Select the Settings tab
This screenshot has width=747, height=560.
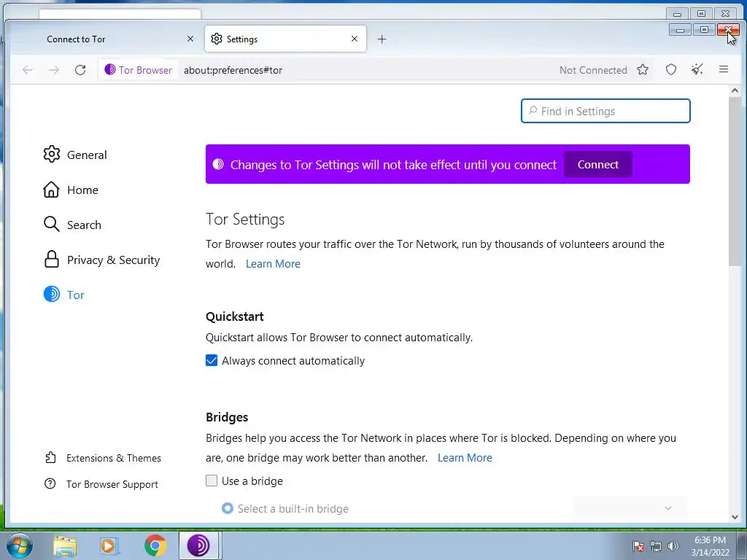tap(285, 39)
